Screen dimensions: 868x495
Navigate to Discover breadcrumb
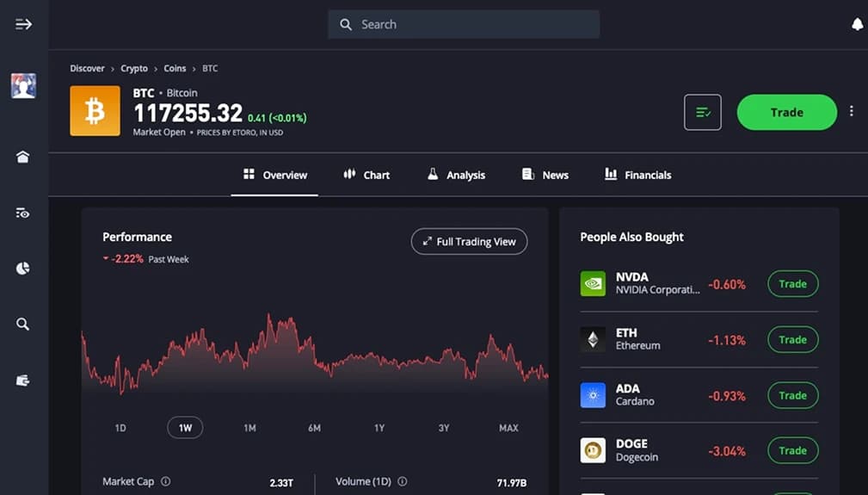(87, 69)
